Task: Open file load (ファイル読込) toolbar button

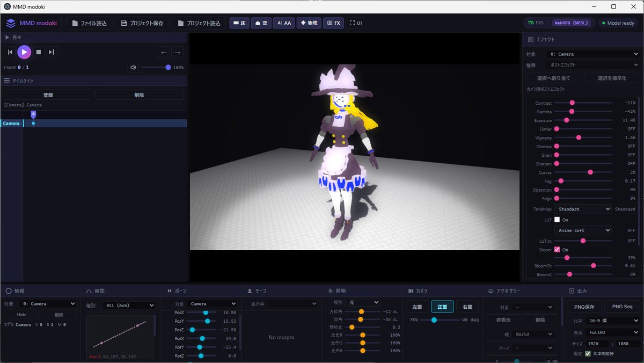Action: pos(89,23)
